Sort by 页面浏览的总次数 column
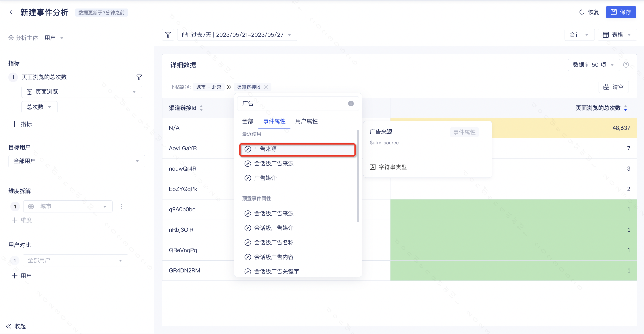This screenshot has width=644, height=334. coord(625,108)
